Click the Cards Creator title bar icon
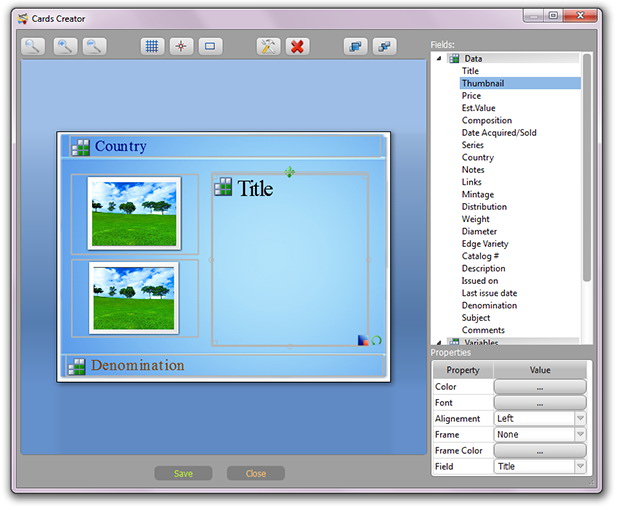The width and height of the screenshot is (620, 508). click(23, 18)
